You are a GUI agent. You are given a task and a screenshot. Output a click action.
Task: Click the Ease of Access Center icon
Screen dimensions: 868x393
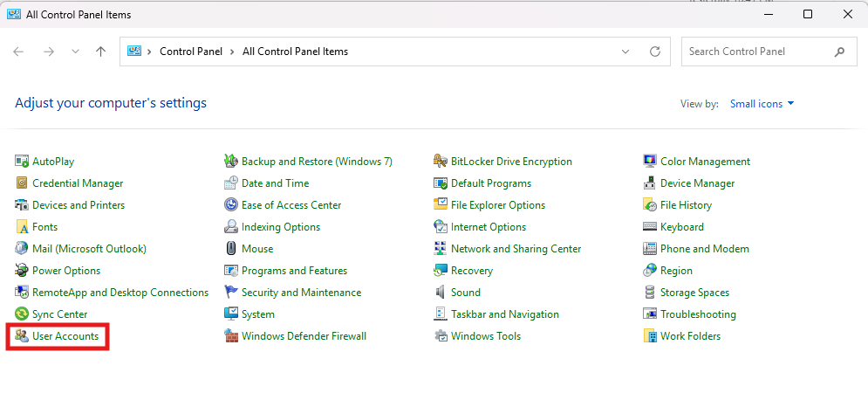click(231, 205)
